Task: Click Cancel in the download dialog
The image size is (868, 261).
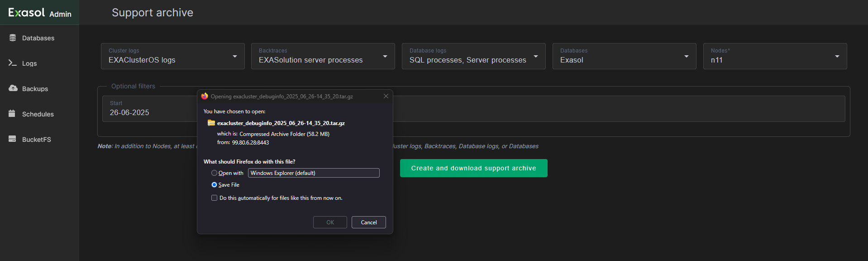Action: (x=369, y=222)
